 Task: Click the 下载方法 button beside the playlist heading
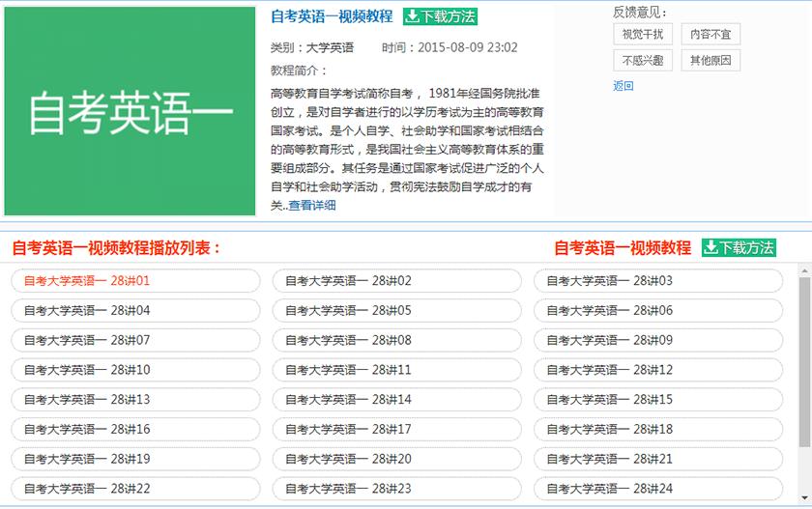click(739, 248)
